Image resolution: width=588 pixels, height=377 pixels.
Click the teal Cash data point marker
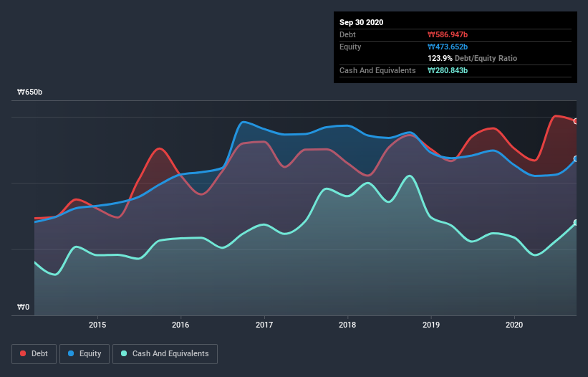click(x=576, y=223)
